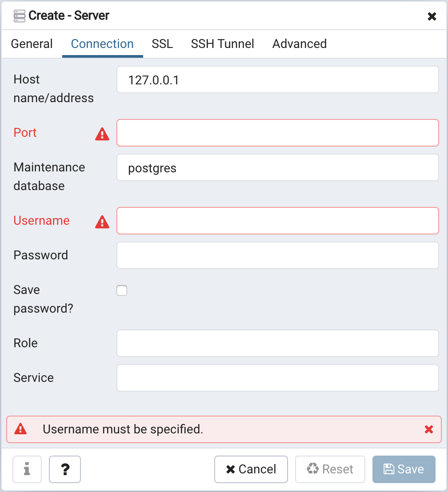Click the Reset button

330,469
